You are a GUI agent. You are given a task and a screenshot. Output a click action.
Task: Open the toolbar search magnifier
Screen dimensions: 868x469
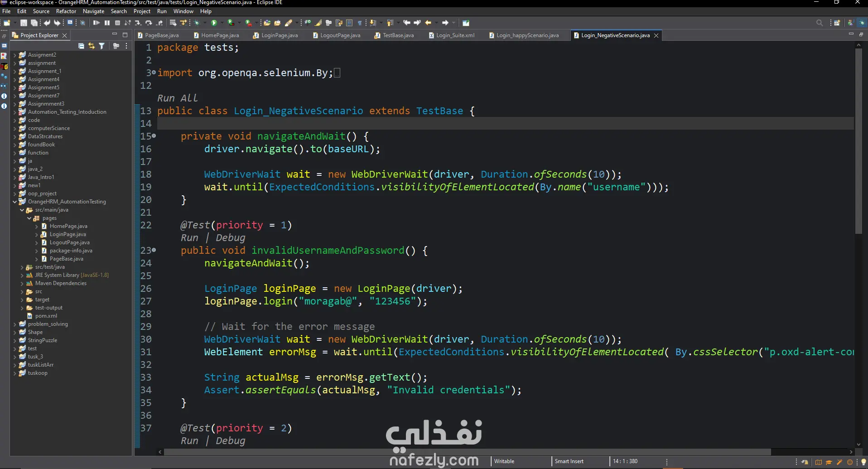[820, 23]
